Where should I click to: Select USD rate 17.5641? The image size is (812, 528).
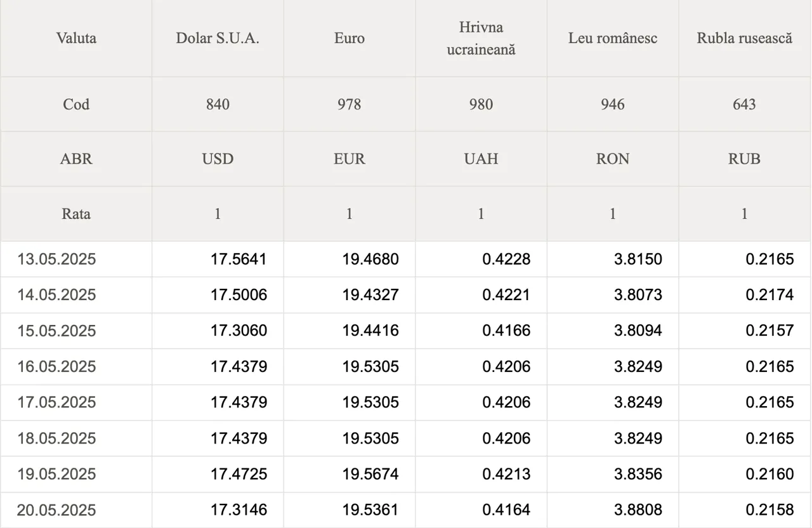pos(239,259)
